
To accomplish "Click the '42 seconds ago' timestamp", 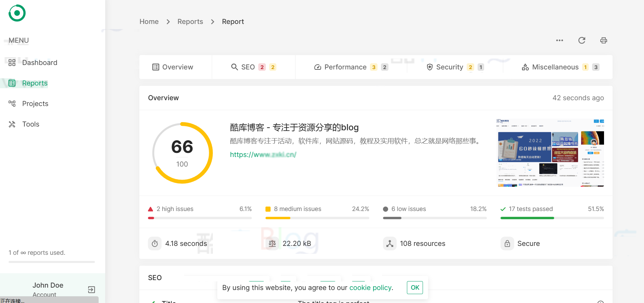I will [578, 98].
